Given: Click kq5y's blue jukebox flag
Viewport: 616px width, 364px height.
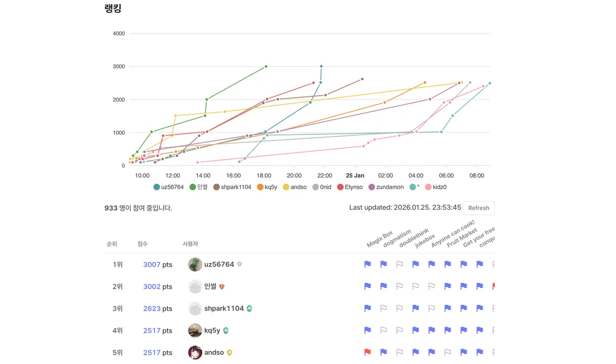Looking at the screenshot, I should tap(416, 331).
